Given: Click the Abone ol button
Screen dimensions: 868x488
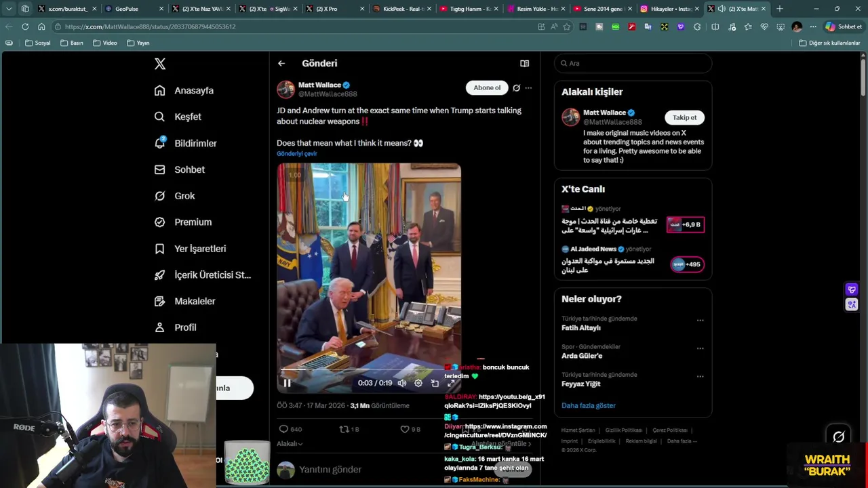Looking at the screenshot, I should point(487,87).
